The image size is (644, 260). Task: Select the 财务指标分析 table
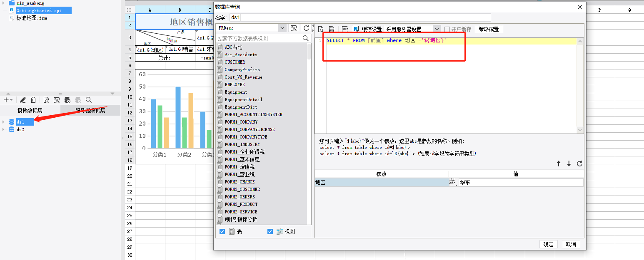tap(241, 219)
